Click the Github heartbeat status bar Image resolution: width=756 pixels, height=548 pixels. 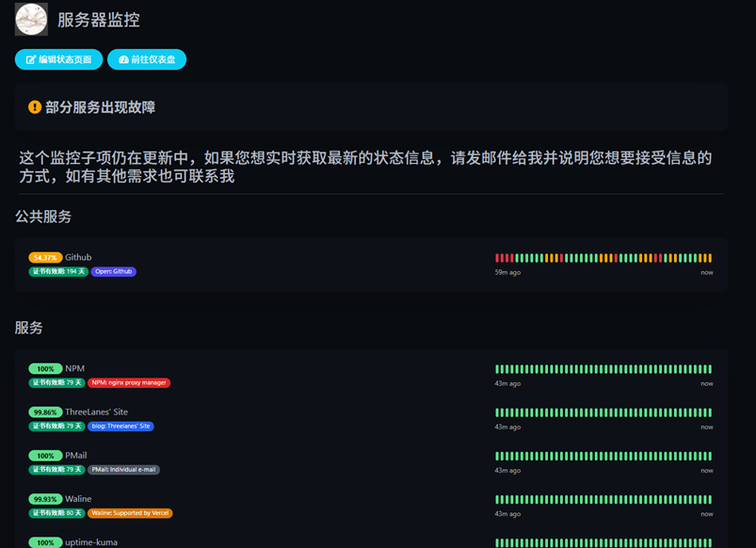603,258
